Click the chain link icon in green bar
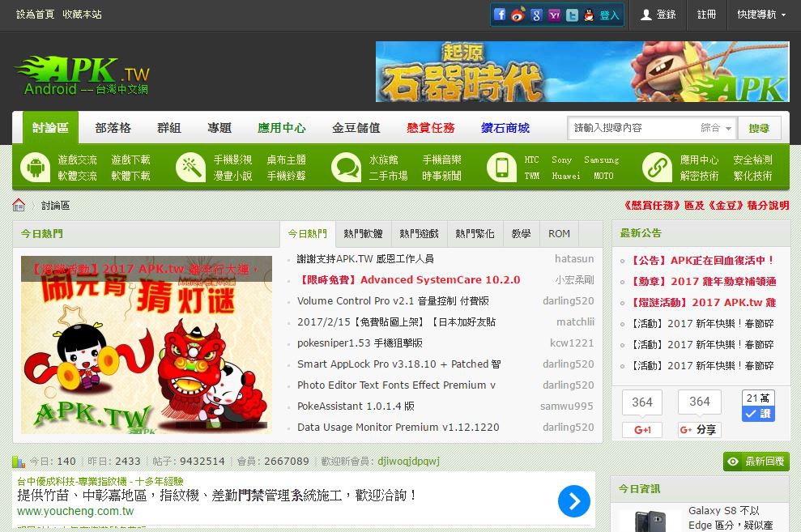This screenshot has height=532, width=801. click(x=657, y=168)
